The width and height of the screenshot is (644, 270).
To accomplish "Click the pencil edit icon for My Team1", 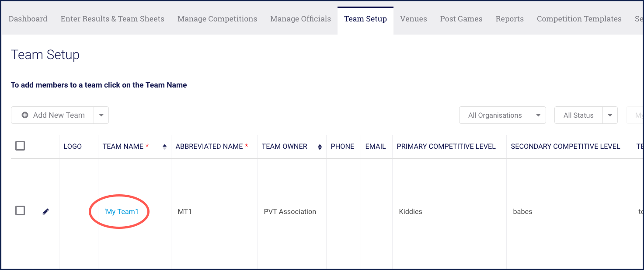I will tap(46, 211).
